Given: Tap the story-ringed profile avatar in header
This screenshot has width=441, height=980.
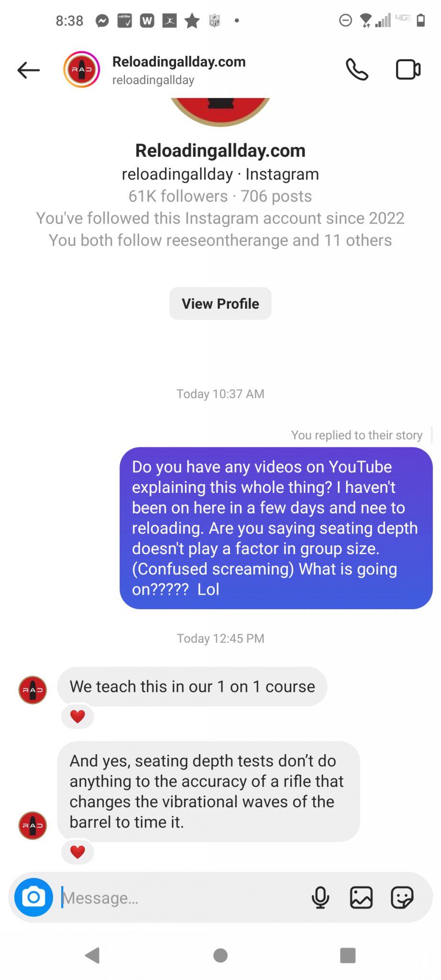Looking at the screenshot, I should click(82, 70).
